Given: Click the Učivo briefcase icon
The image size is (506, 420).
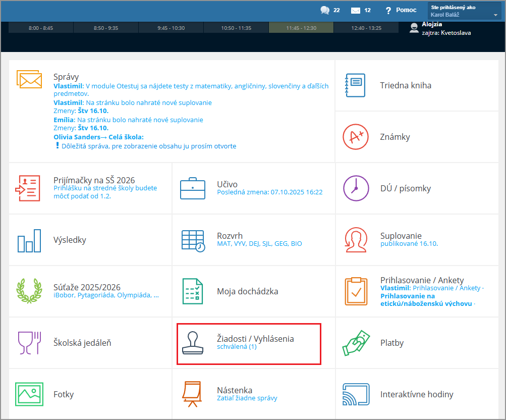Looking at the screenshot, I should point(193,188).
